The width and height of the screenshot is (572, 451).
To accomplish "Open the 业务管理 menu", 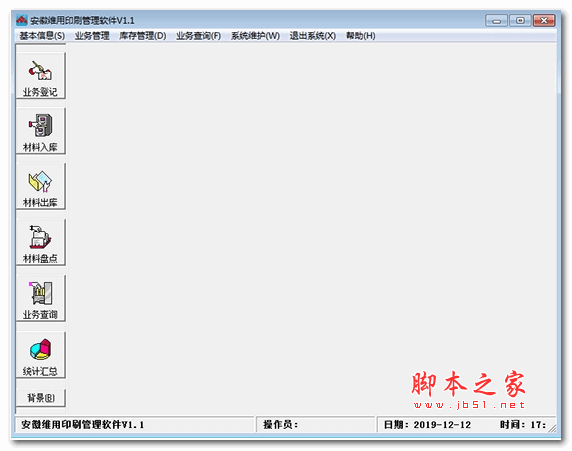I will coord(92,36).
